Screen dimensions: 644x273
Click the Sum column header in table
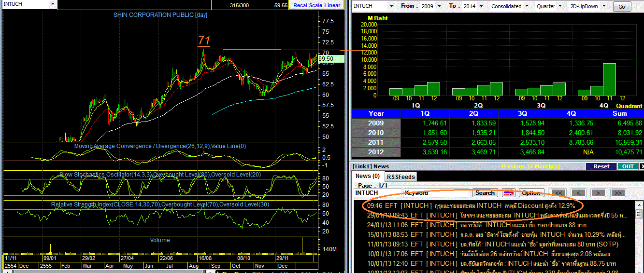[x=620, y=113]
